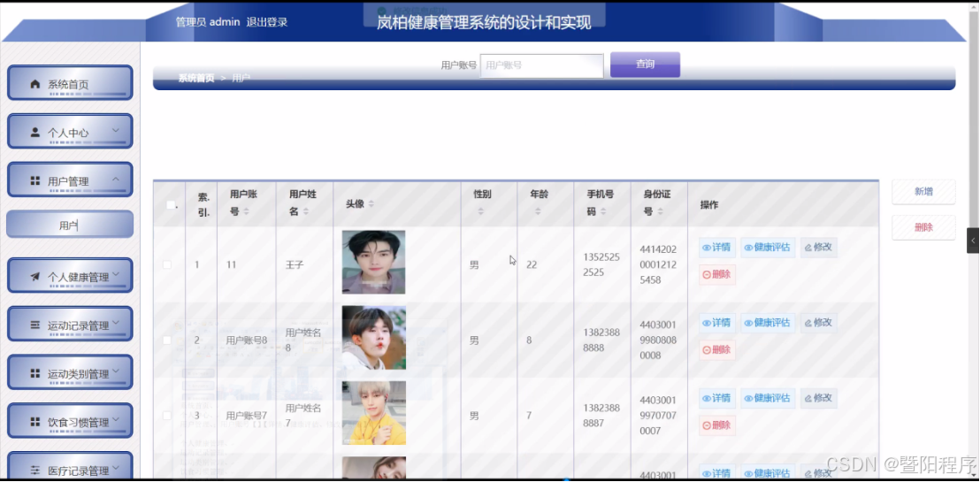Tick the checkbox for row 用户账号7
The image size is (980, 482).
[x=167, y=415]
